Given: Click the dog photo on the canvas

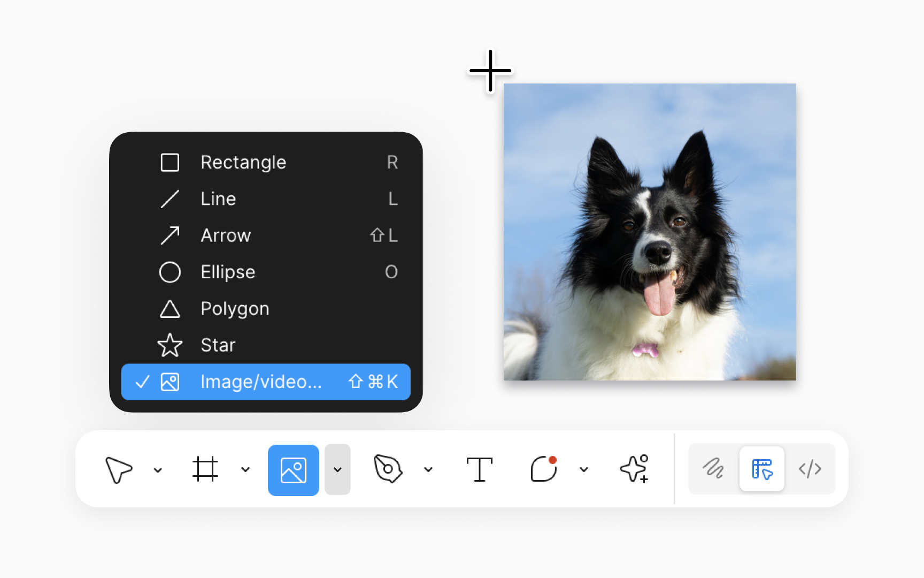Looking at the screenshot, I should click(x=649, y=232).
